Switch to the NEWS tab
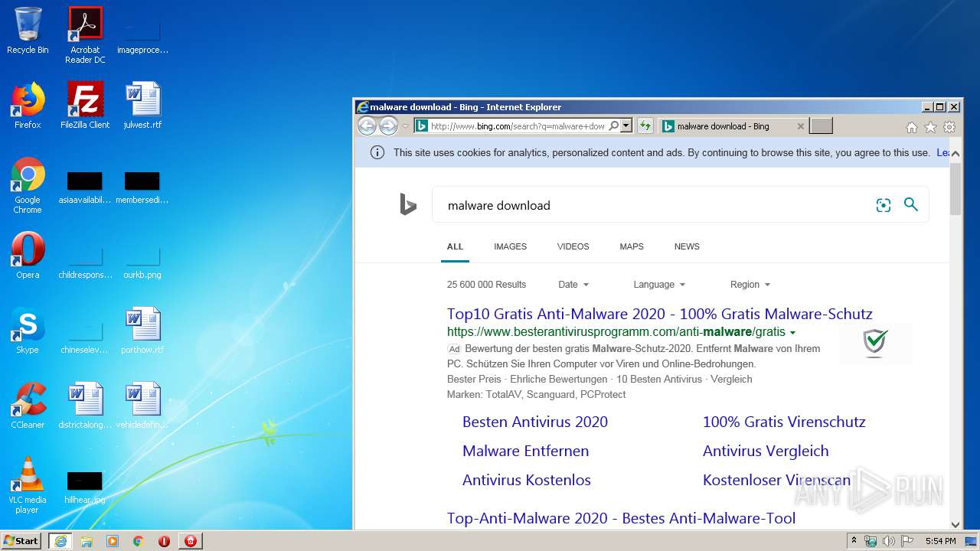 click(687, 246)
